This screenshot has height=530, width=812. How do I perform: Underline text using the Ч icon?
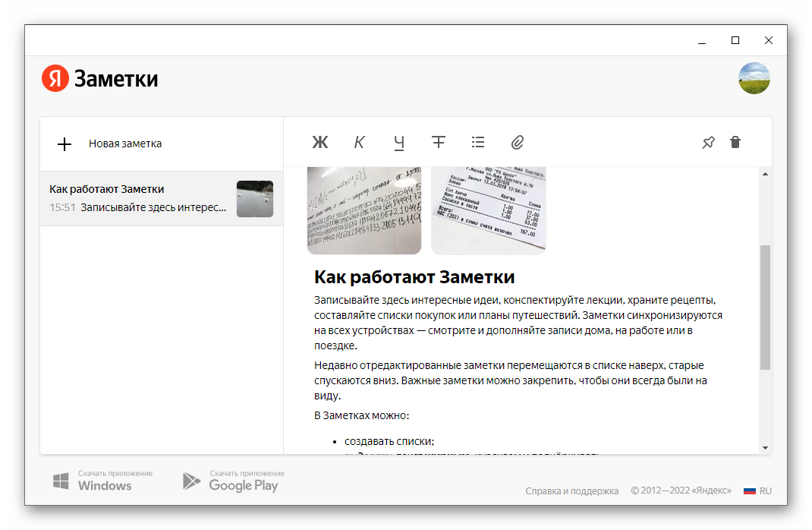point(399,142)
